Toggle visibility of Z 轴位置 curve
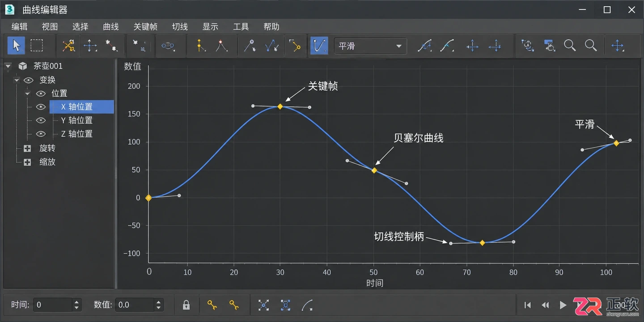 (41, 134)
